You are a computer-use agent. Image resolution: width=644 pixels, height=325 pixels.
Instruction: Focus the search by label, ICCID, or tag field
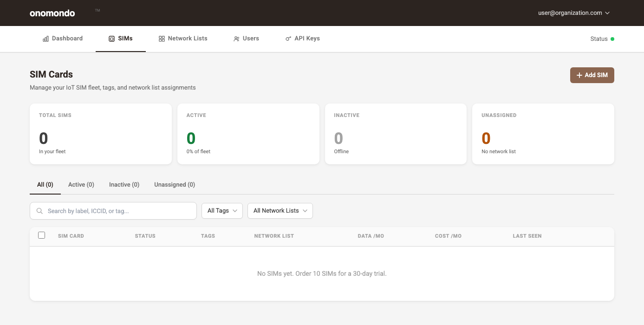tap(113, 211)
